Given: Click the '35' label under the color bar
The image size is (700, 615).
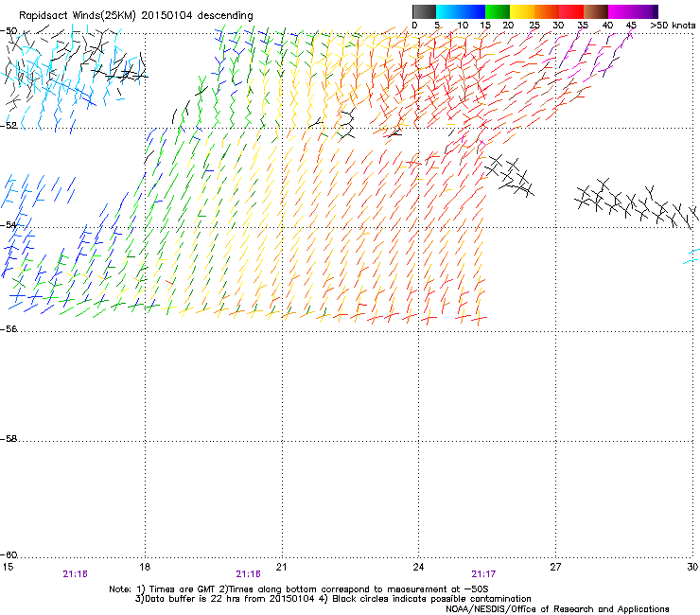Looking at the screenshot, I should click(x=583, y=26).
